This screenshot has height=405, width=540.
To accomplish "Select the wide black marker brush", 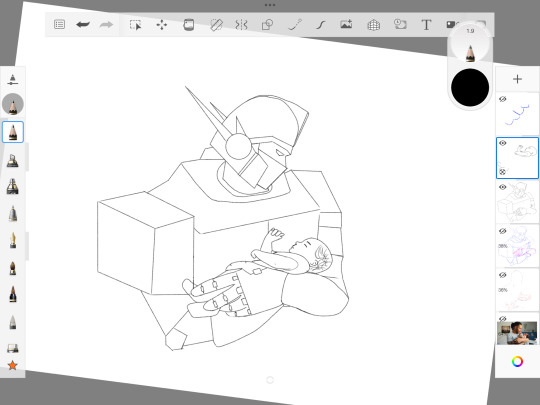I will tap(13, 187).
